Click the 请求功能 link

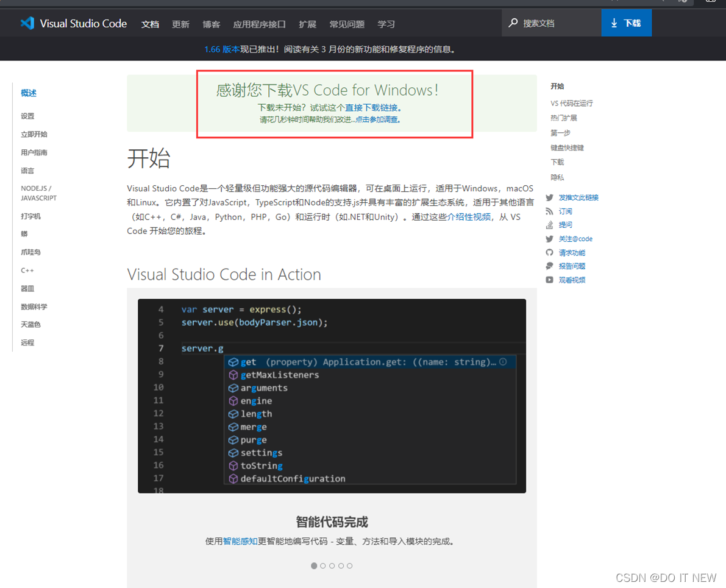572,253
